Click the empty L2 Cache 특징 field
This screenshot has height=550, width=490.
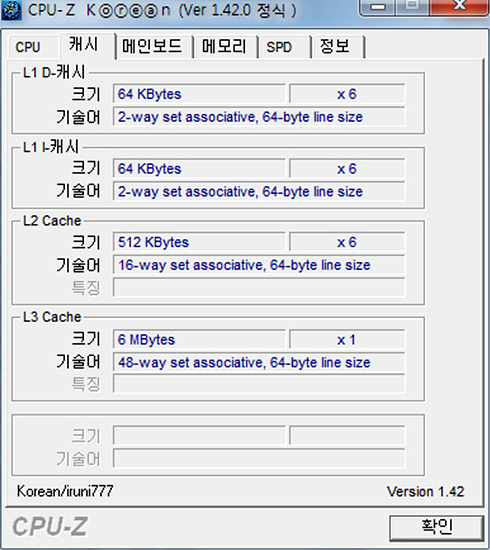click(x=259, y=287)
